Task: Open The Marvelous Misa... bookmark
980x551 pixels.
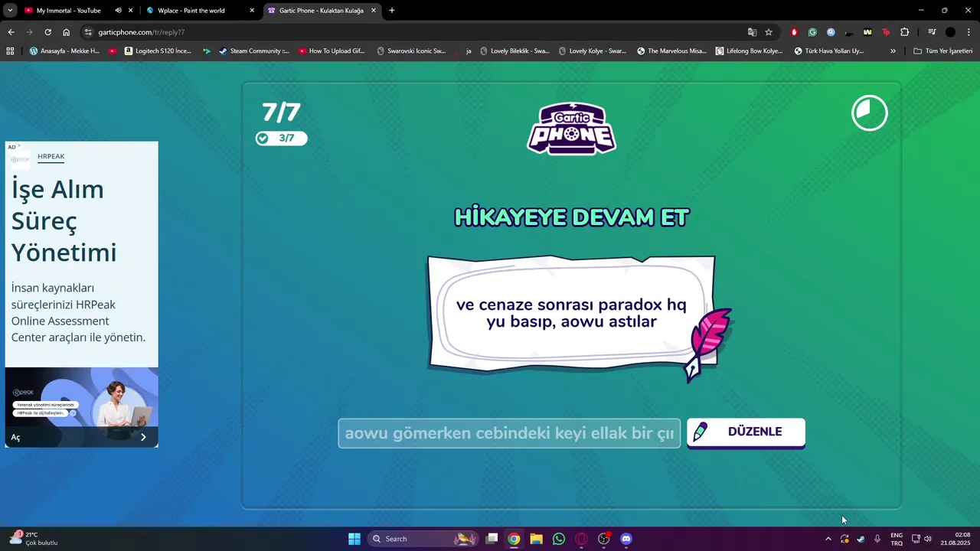Action: 671,51
